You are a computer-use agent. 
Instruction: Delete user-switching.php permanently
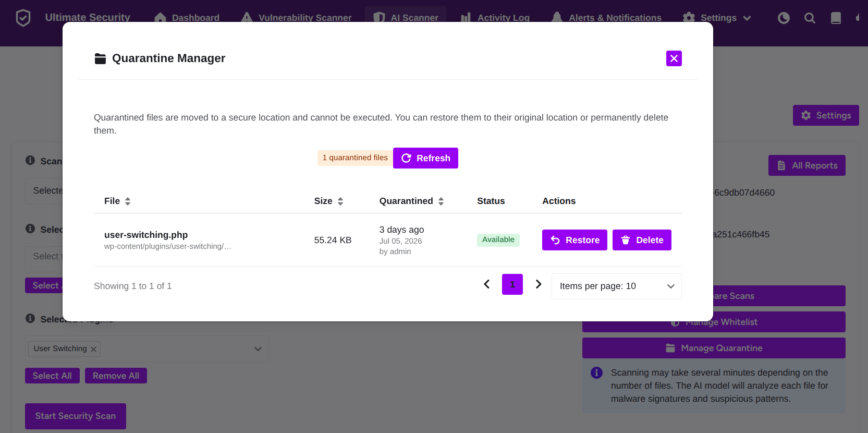[x=642, y=240]
